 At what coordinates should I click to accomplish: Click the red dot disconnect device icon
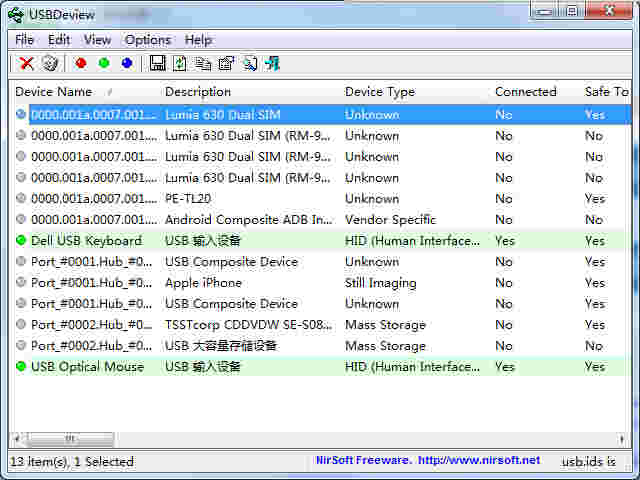coord(81,63)
